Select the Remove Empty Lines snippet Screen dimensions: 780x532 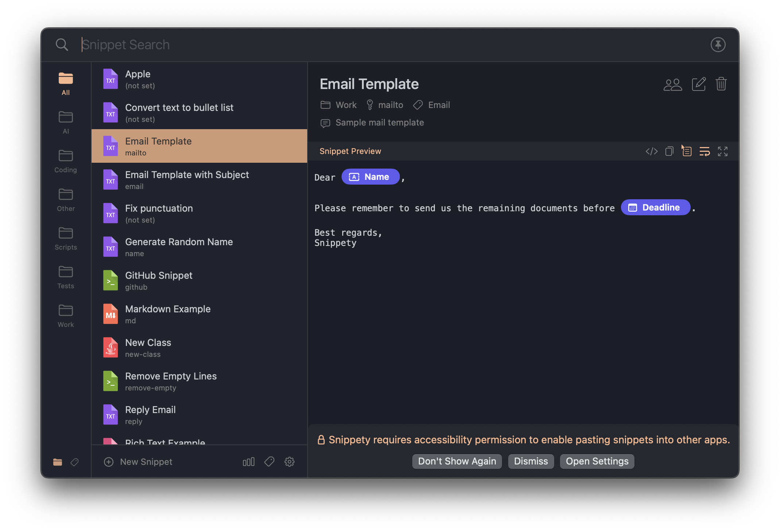coord(199,381)
